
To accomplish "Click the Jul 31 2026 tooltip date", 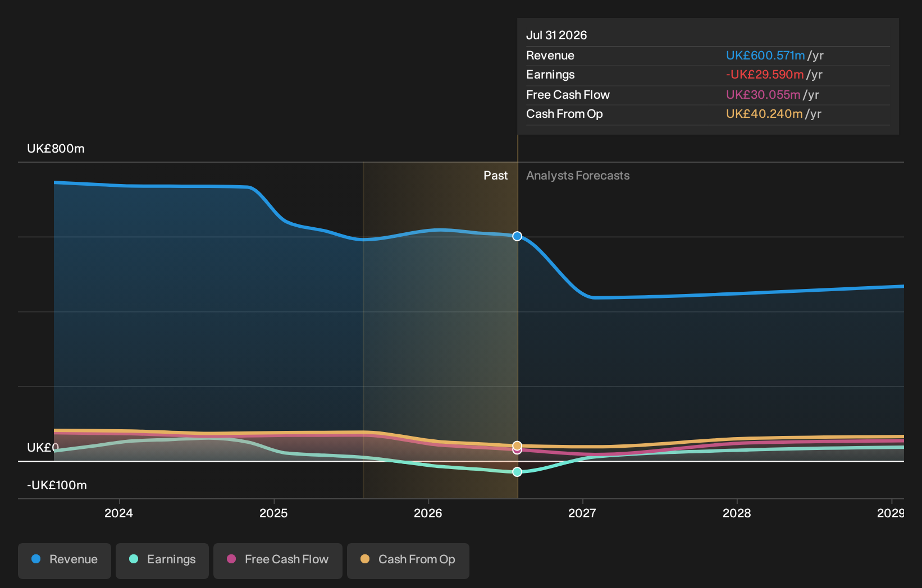I will pos(556,35).
